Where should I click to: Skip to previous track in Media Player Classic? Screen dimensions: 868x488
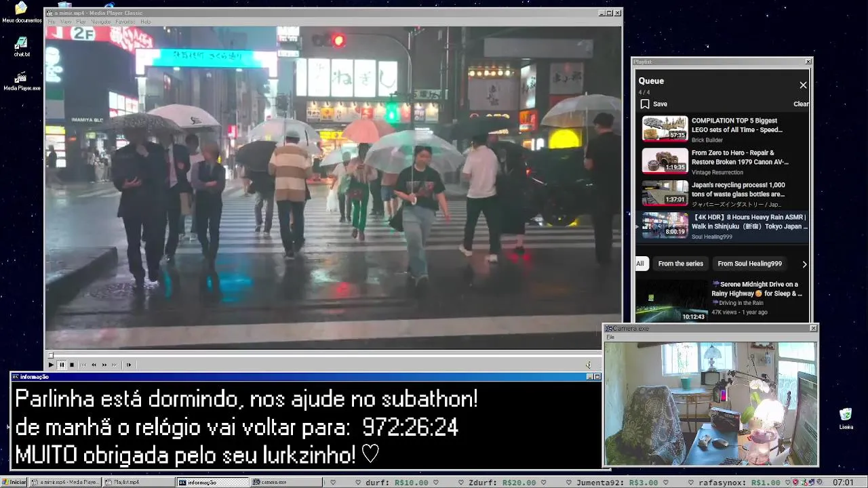tap(84, 365)
